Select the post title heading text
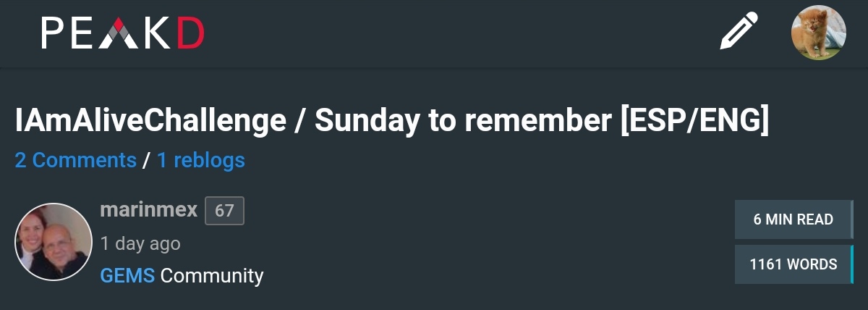Screen dimensions: 868x310 (x=392, y=121)
